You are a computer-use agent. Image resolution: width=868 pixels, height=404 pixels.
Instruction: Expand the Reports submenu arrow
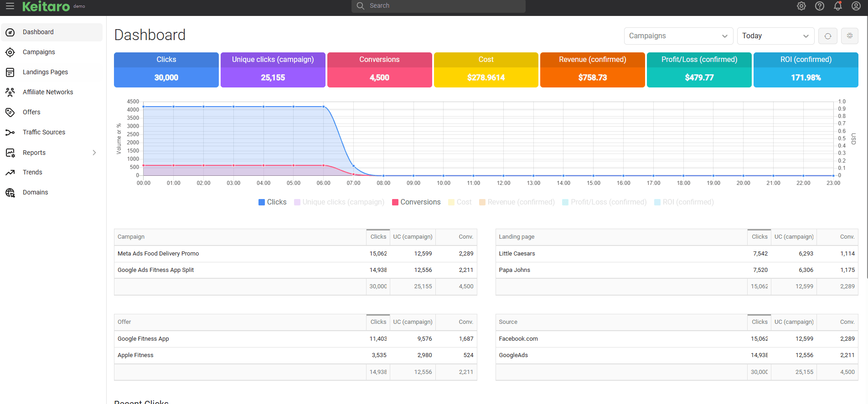click(94, 153)
